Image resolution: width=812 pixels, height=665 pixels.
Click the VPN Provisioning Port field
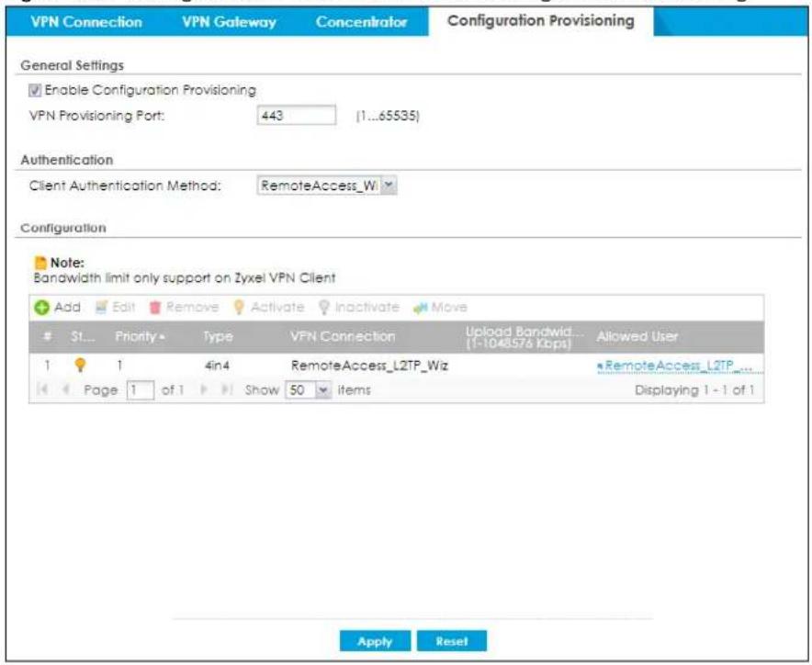(296, 115)
